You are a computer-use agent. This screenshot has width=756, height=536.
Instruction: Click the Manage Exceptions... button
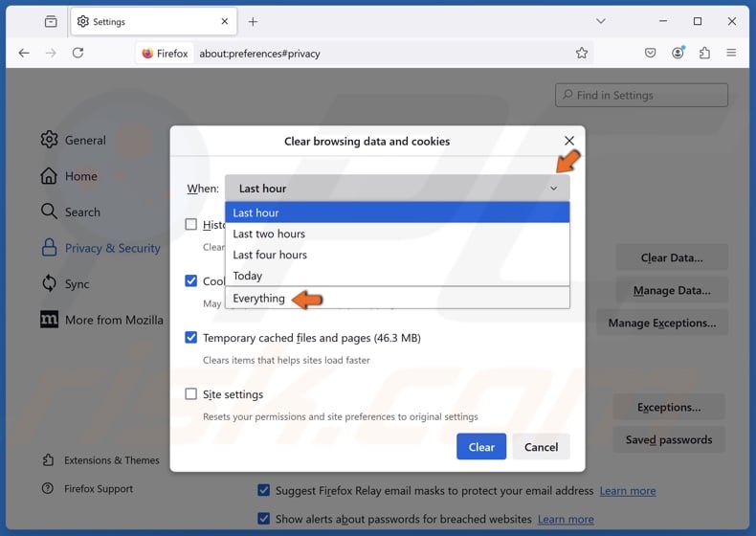[662, 323]
